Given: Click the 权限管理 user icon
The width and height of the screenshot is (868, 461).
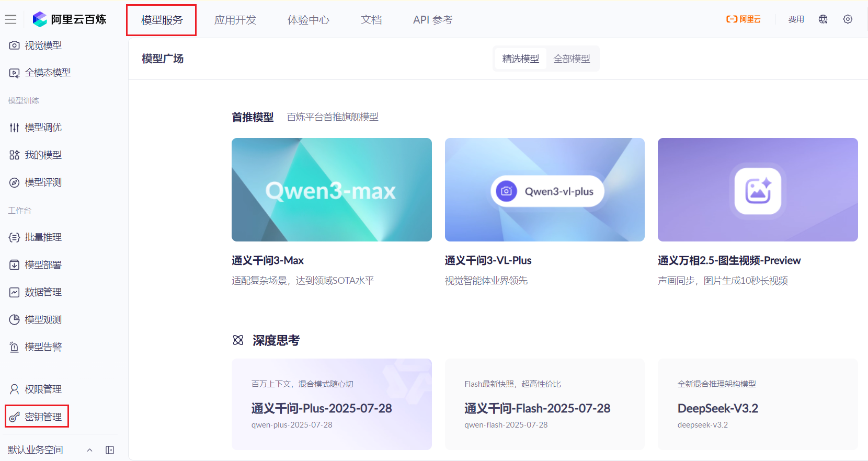Looking at the screenshot, I should pos(15,389).
